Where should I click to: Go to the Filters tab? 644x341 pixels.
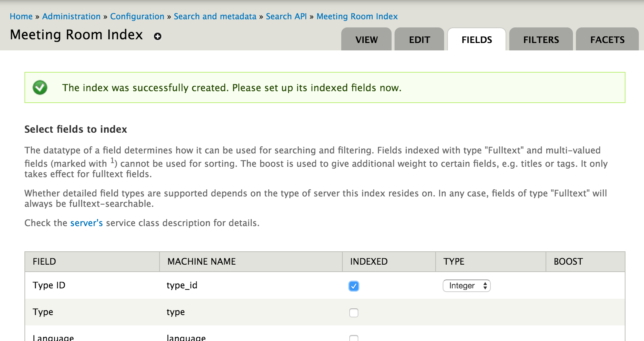[541, 39]
